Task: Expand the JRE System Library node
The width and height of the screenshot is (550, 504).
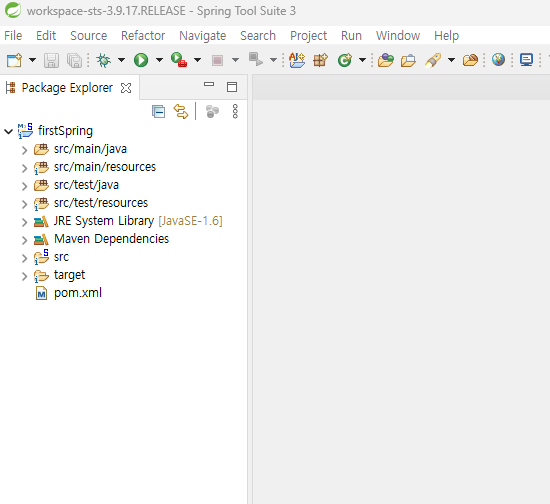Action: 24,222
